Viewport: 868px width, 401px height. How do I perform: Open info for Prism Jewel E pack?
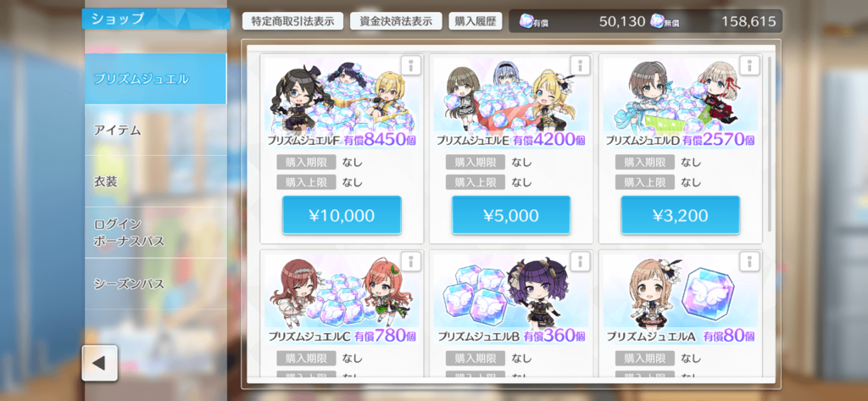[580, 65]
